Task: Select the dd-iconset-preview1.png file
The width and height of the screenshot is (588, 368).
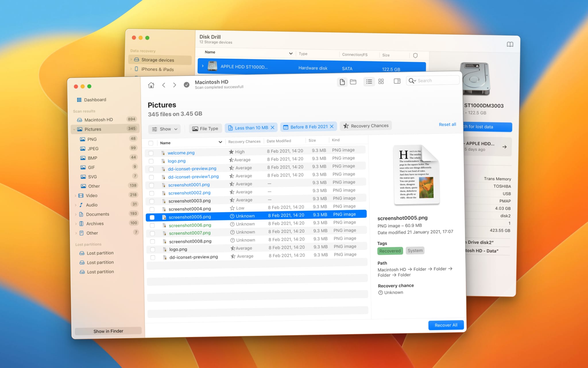Action: [x=193, y=177]
